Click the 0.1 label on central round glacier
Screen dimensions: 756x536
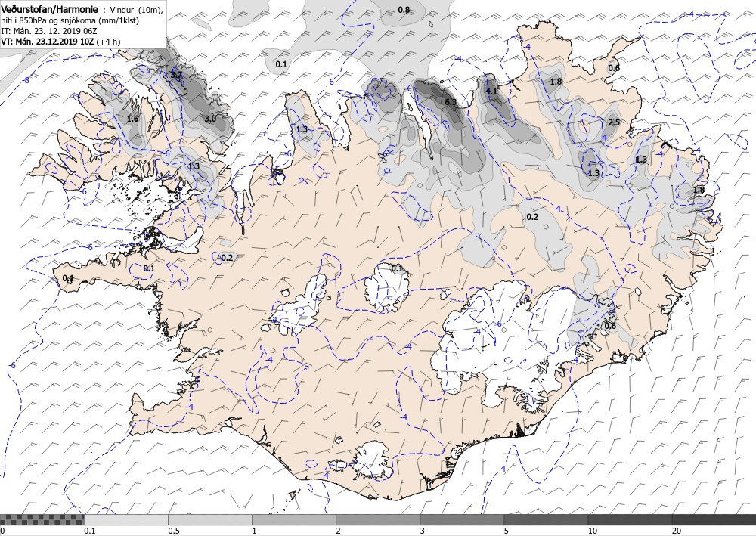(x=396, y=268)
